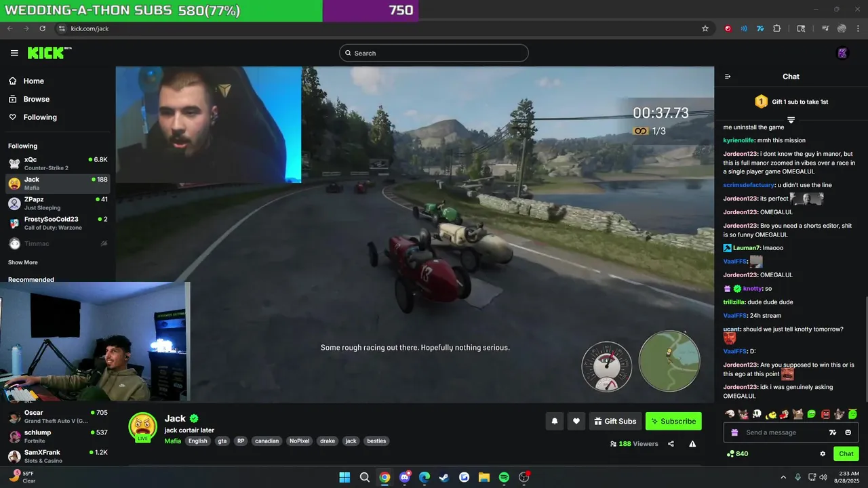Click the Kick search box

pyautogui.click(x=434, y=53)
